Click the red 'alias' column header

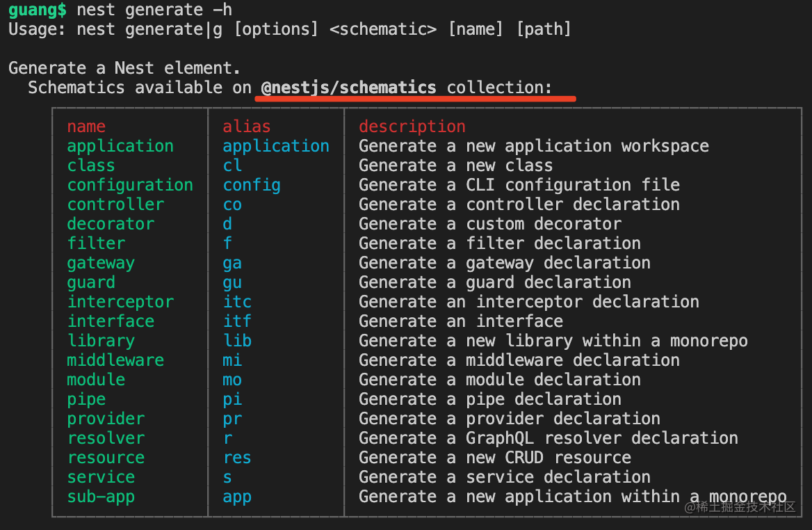tap(247, 127)
